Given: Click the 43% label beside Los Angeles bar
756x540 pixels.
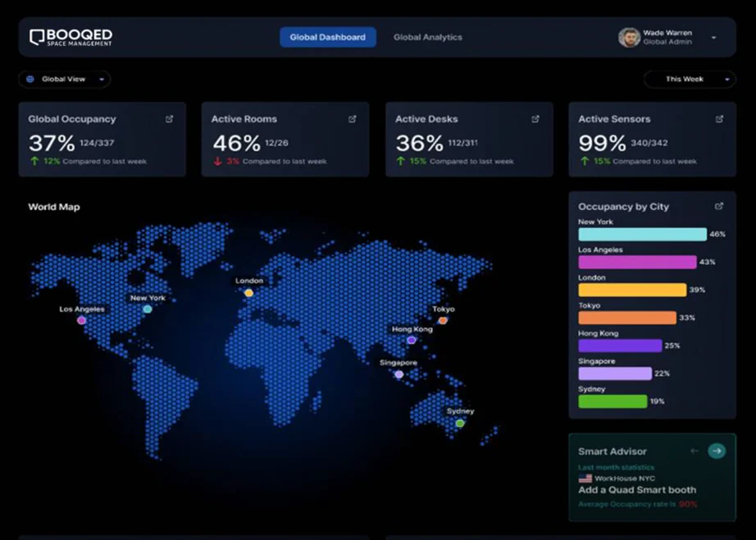Looking at the screenshot, I should click(x=708, y=262).
